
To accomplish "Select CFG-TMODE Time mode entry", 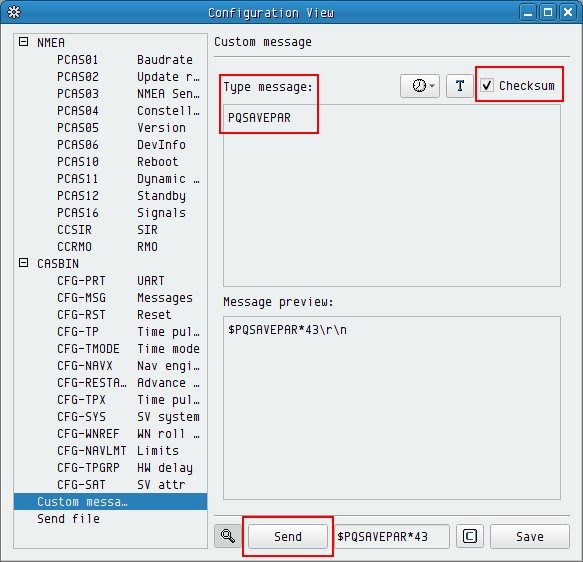I will [x=110, y=349].
